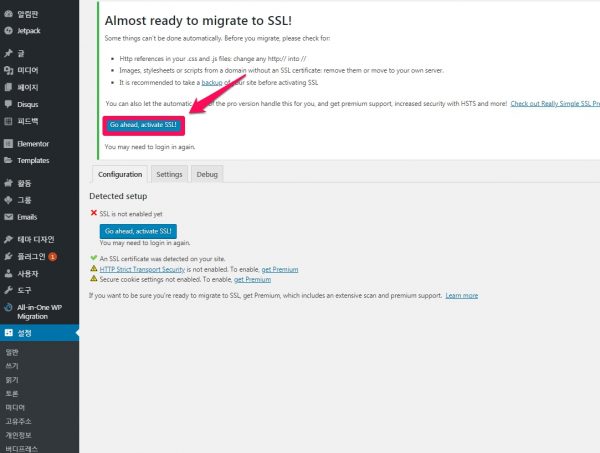Click the 사용자 (Users) person icon
Screen dimensions: 600x453
click(8, 273)
